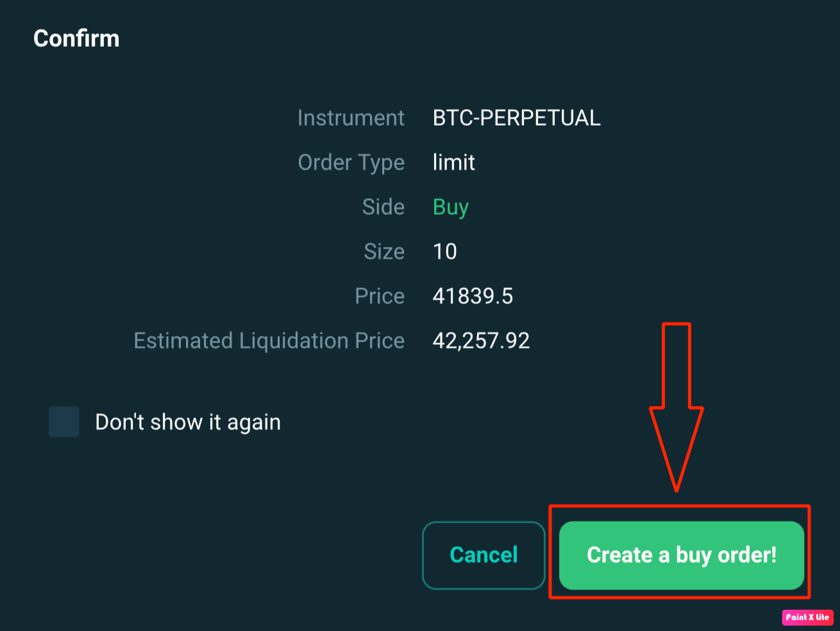Click the Paint X Lite watermark badge
The width and height of the screenshot is (840, 631).
[809, 618]
